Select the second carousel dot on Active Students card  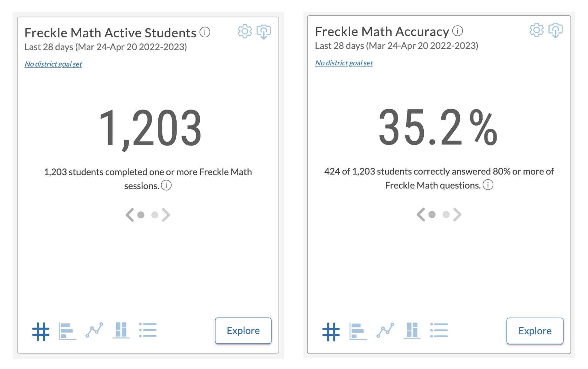pos(155,215)
